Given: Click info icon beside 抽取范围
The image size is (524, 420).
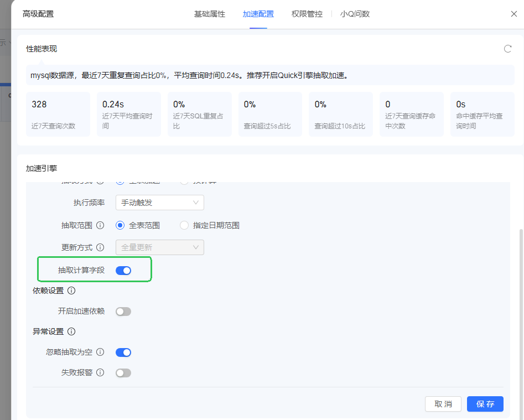Looking at the screenshot, I should click(x=100, y=225).
